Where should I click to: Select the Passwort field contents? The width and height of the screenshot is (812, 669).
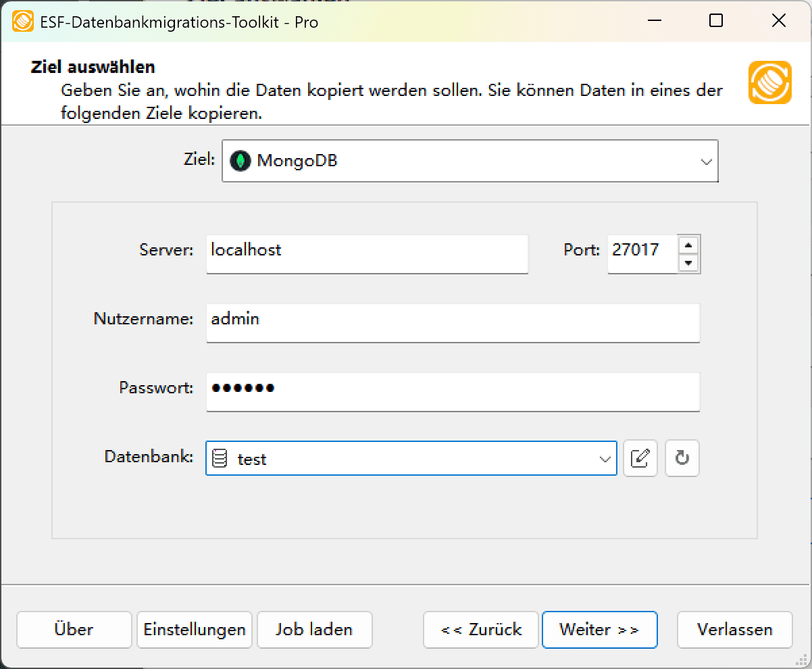coord(452,392)
